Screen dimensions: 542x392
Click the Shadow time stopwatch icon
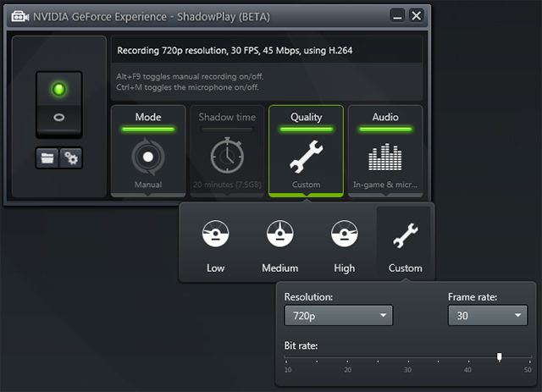(x=226, y=157)
